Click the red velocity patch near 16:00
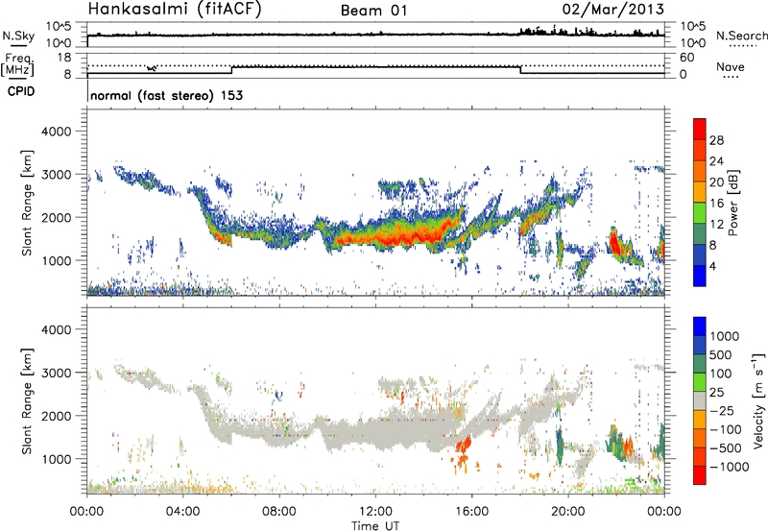This screenshot has height=532, width=768. tap(463, 445)
